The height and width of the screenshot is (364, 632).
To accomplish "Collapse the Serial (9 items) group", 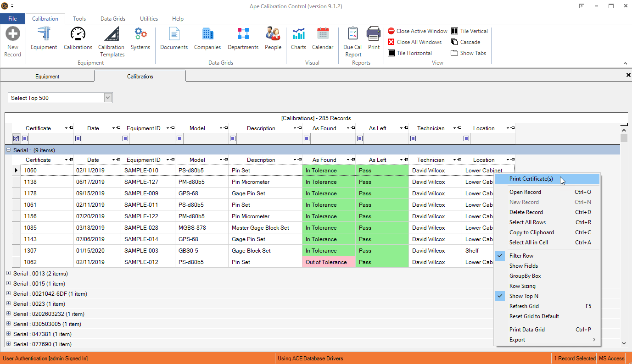I will 8,150.
